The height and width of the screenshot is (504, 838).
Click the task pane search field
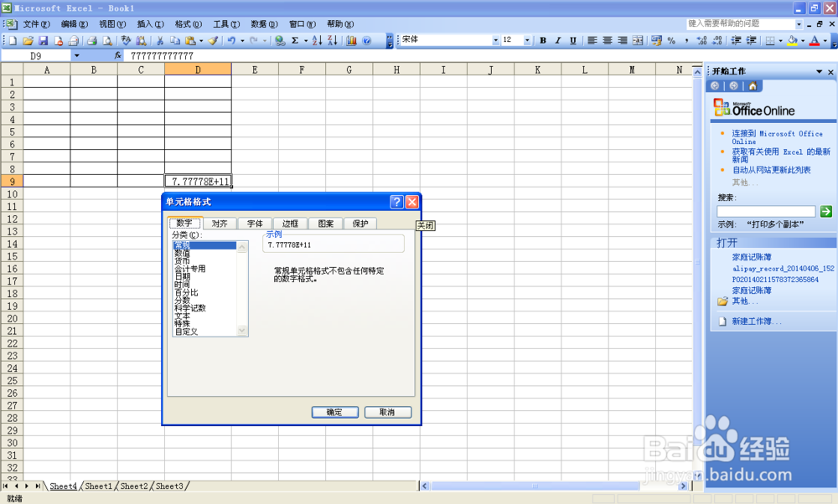766,212
